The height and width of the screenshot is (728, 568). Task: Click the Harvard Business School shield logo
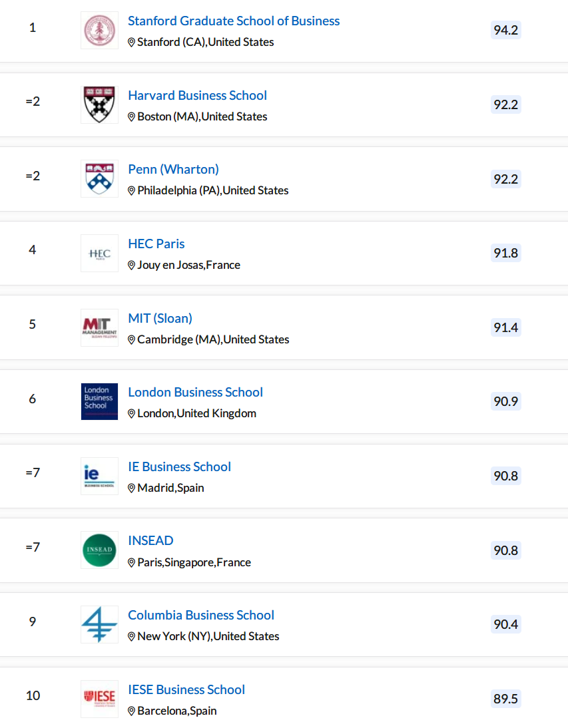[99, 104]
